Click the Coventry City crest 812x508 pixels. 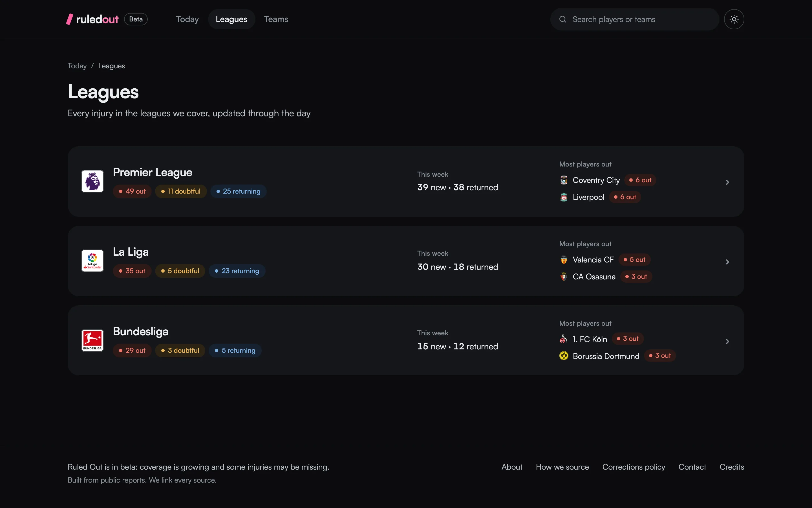click(564, 180)
